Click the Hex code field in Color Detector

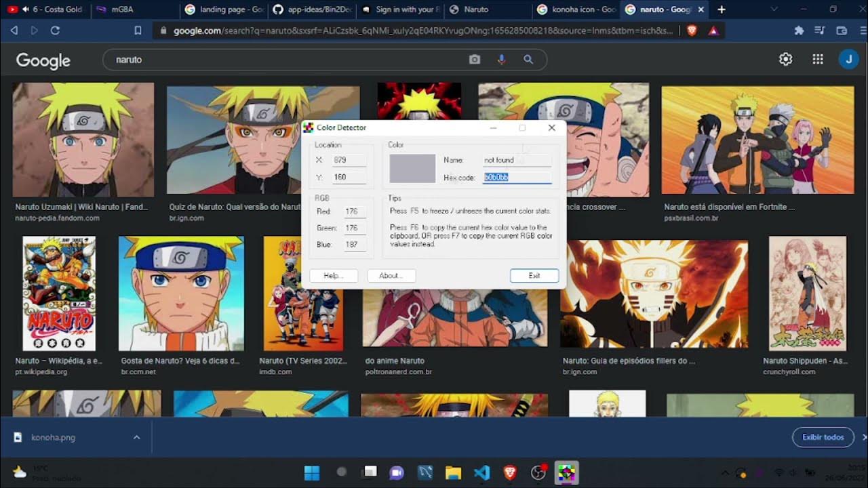(517, 177)
